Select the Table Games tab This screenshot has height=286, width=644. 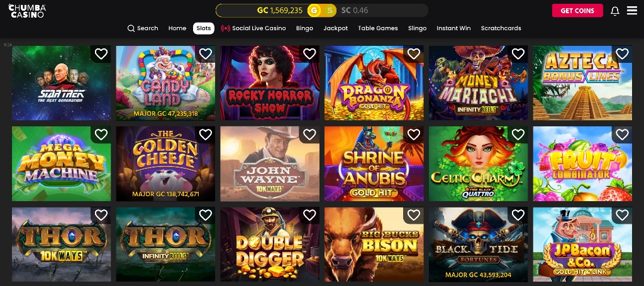pos(378,28)
